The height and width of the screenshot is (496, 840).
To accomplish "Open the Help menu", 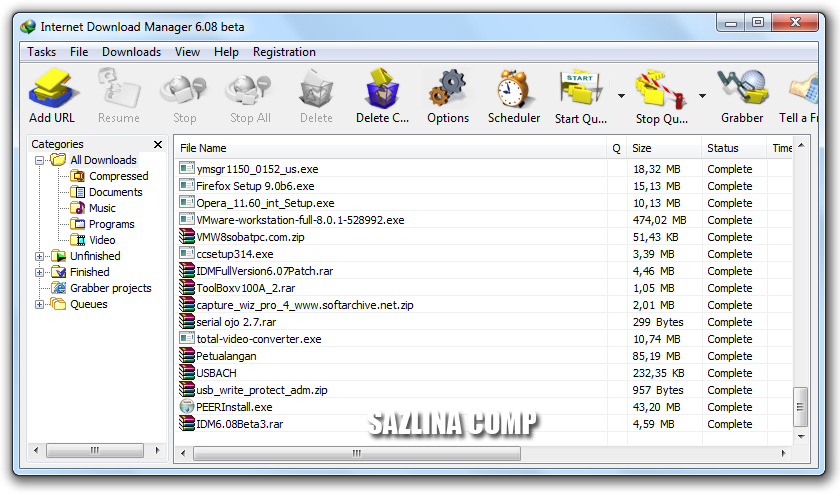I will 226,52.
